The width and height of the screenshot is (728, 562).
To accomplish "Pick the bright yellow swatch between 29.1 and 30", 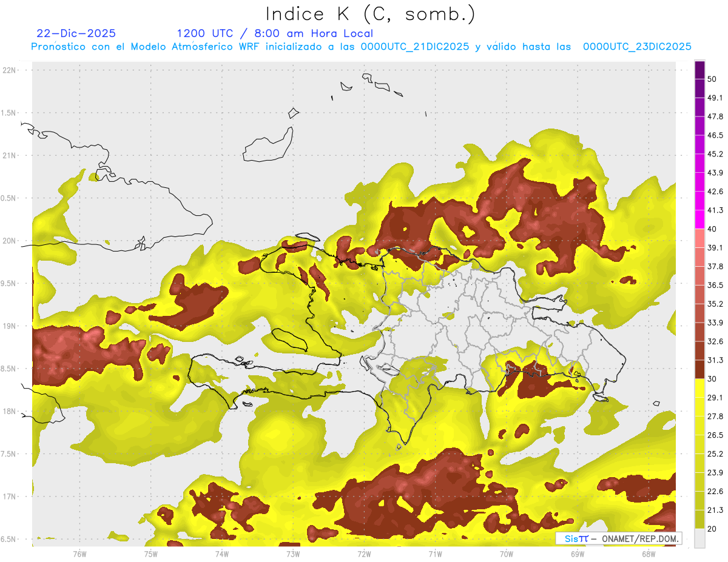I will (x=699, y=388).
